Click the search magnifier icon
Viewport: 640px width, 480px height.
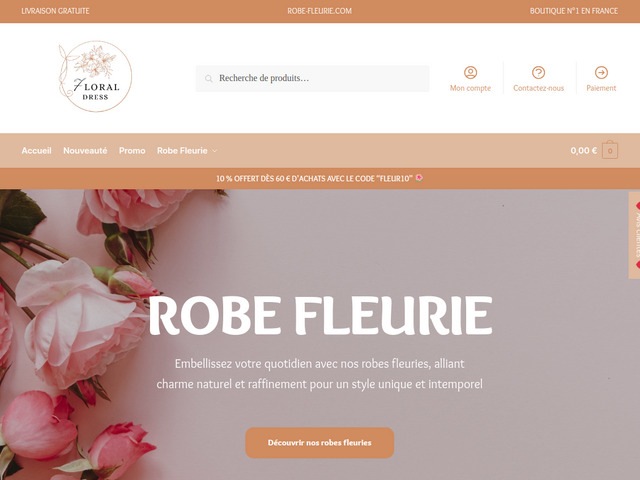click(209, 78)
